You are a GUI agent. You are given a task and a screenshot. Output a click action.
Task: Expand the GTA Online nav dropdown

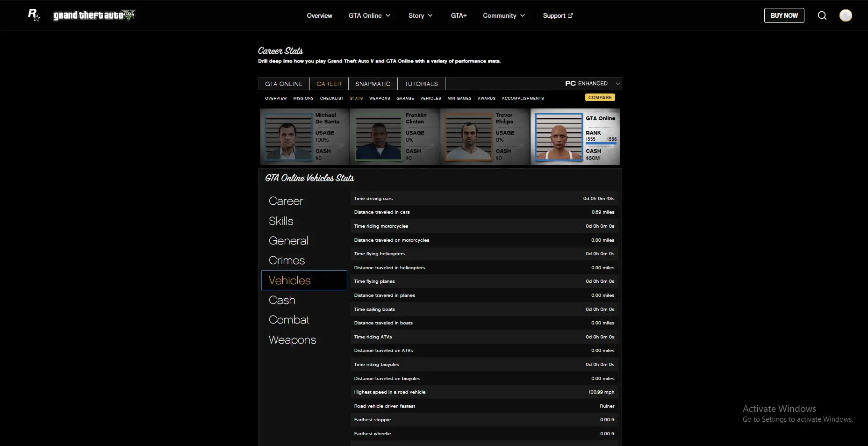point(369,15)
